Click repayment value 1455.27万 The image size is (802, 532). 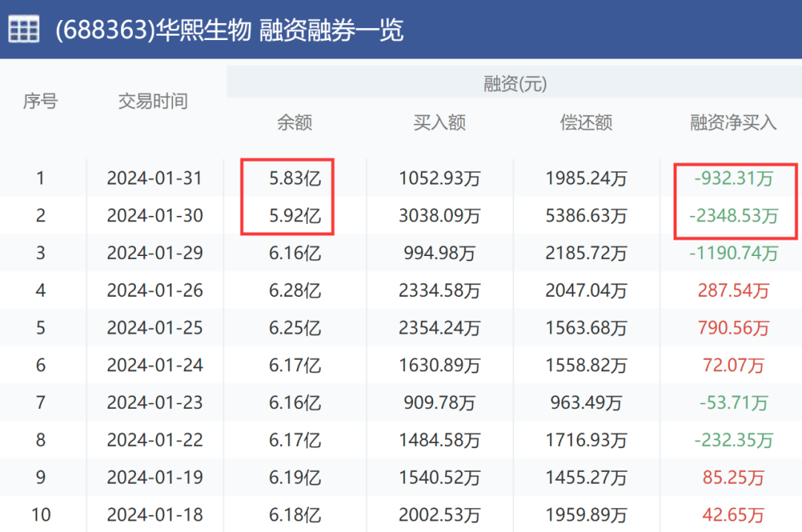(586, 477)
